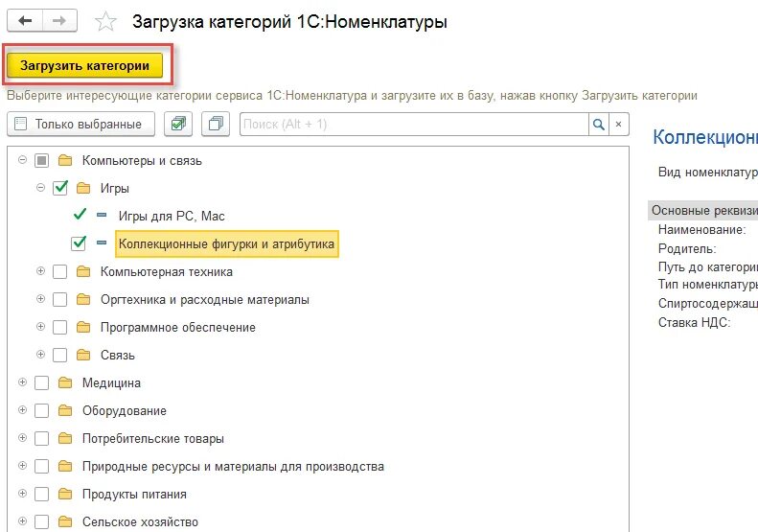Image resolution: width=758 pixels, height=532 pixels.
Task: Click folder icon next to Связь
Action: pyautogui.click(x=83, y=355)
